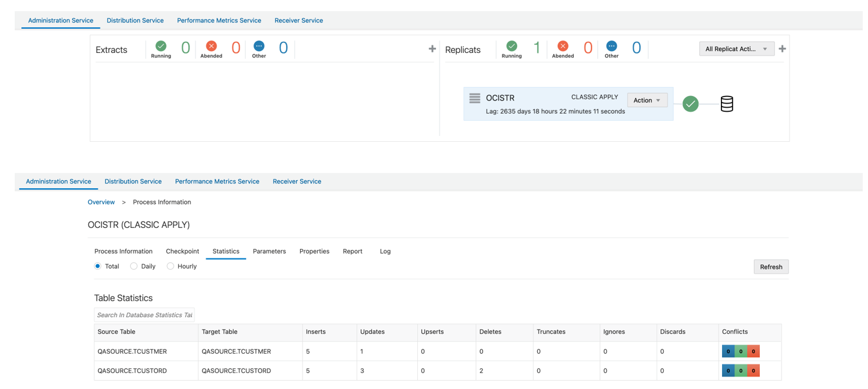The height and width of the screenshot is (389, 868).
Task: Switch to the Parameters tab
Action: [269, 251]
